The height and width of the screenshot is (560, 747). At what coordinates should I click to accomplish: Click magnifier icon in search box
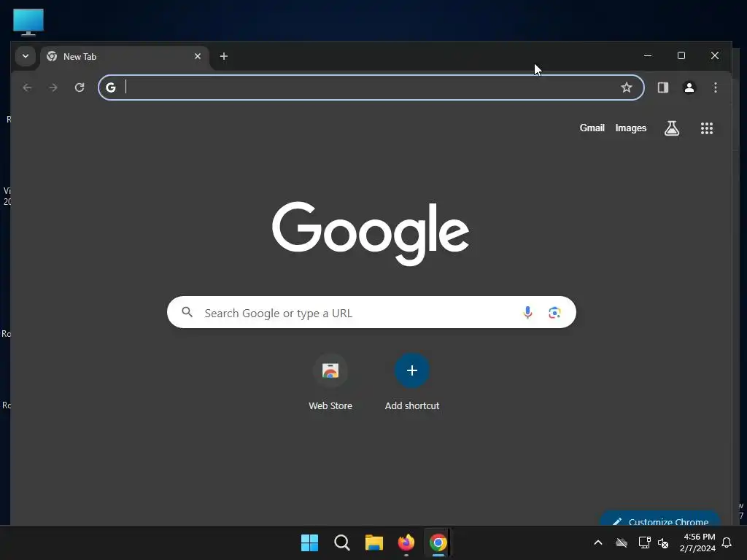click(x=187, y=312)
